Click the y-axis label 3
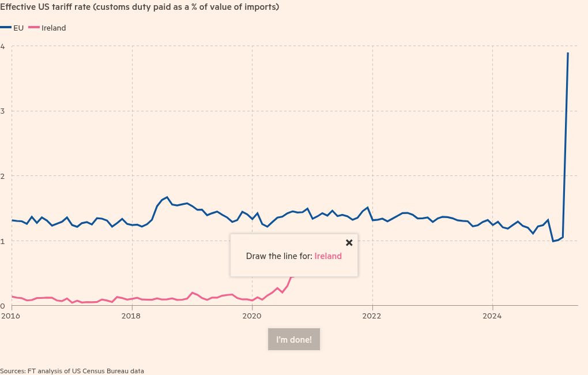 point(3,111)
